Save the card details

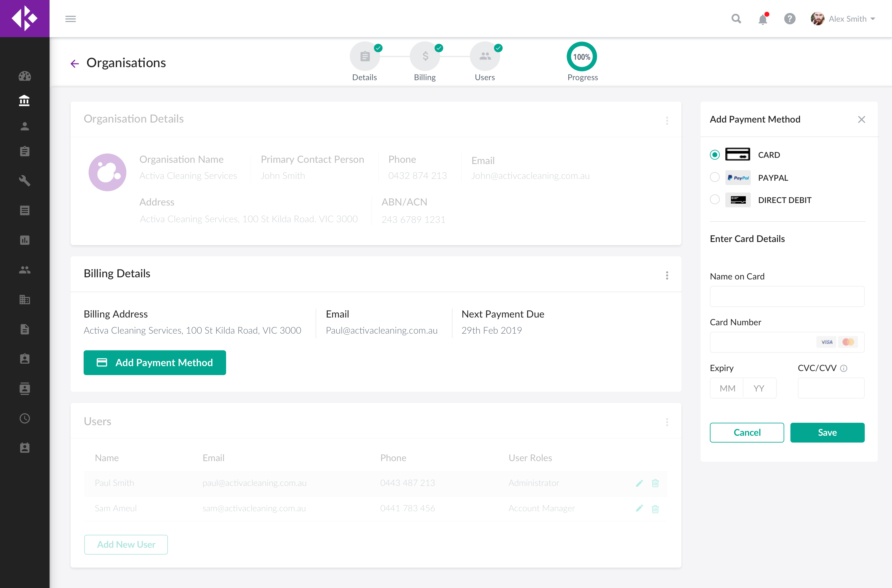tap(827, 432)
